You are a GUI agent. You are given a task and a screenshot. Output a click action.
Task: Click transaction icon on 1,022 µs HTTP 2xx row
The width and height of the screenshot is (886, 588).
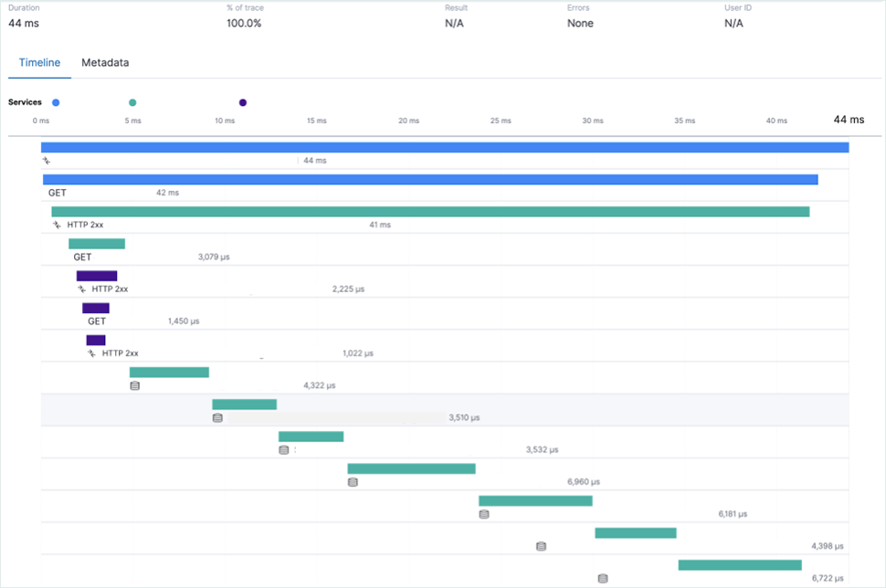(91, 353)
